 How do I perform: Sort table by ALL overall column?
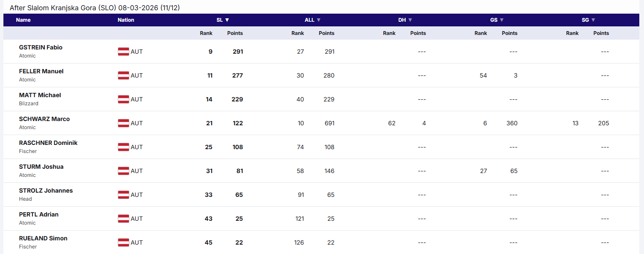(x=312, y=20)
